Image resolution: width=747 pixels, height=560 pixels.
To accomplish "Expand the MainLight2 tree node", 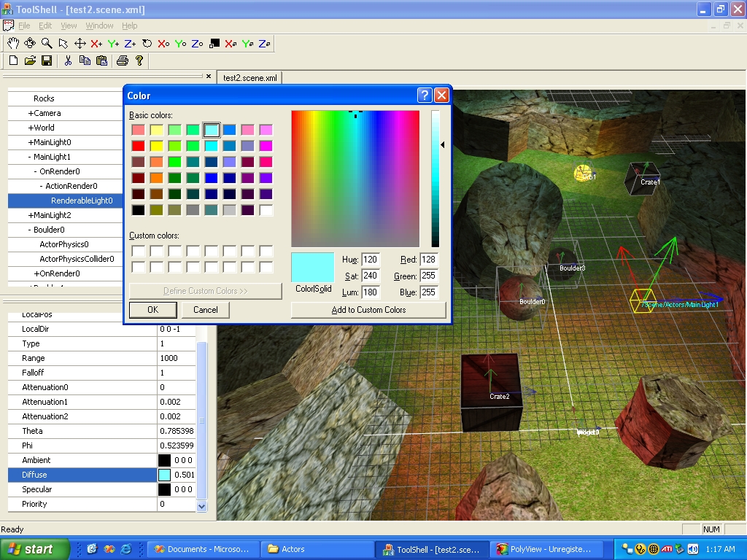I will tap(31, 215).
